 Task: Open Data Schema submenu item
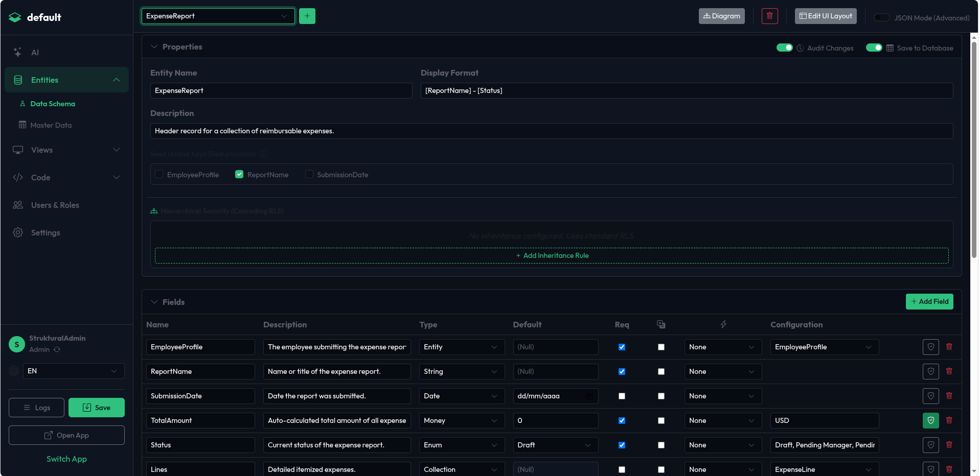(53, 104)
